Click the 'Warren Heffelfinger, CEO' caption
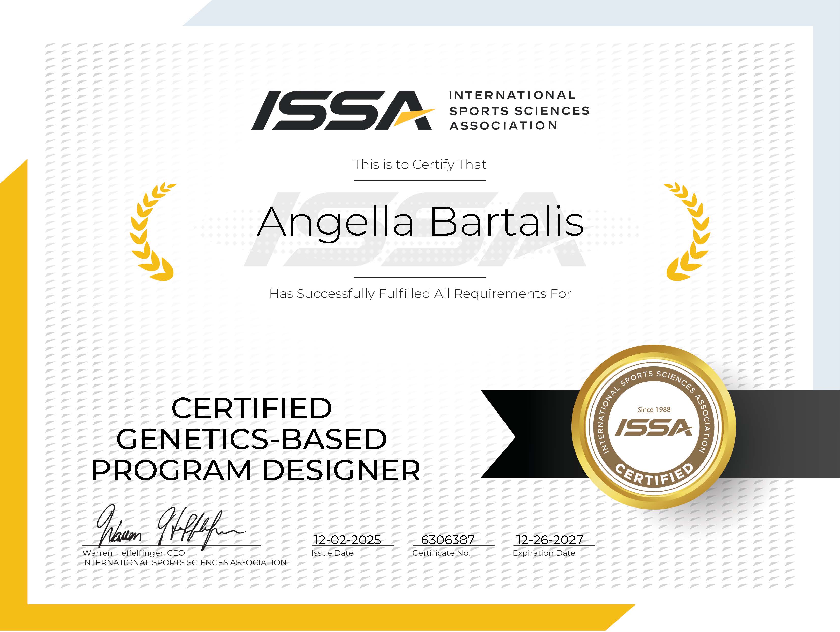840x632 pixels. [134, 553]
